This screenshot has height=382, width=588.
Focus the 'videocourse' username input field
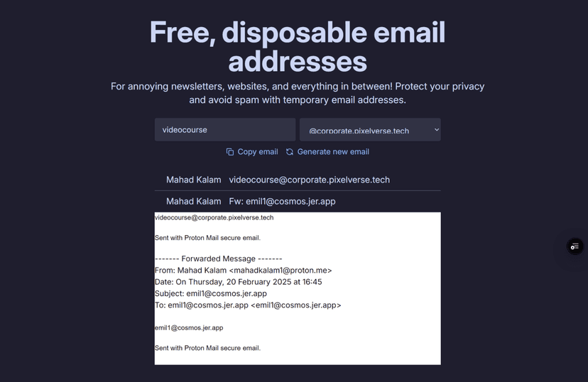[224, 130]
